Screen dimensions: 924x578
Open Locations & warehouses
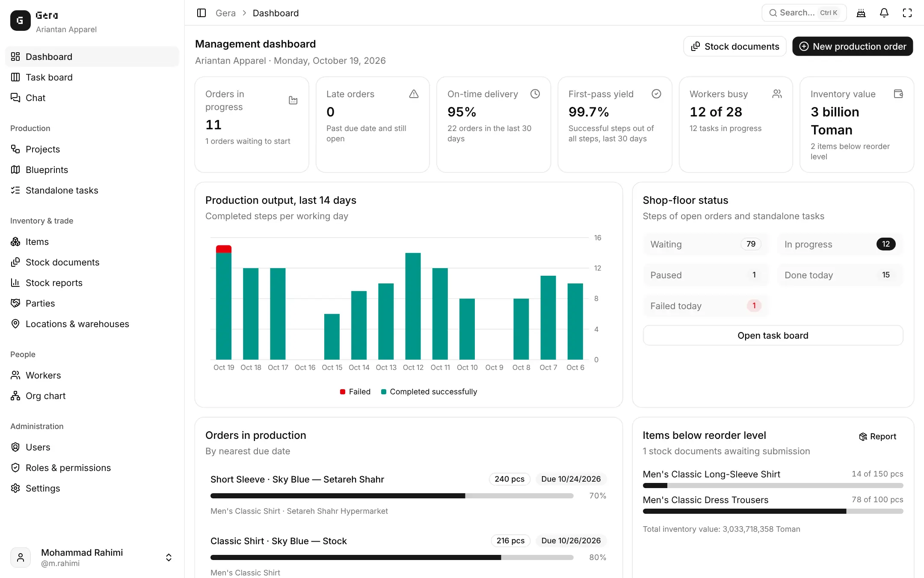click(92, 324)
